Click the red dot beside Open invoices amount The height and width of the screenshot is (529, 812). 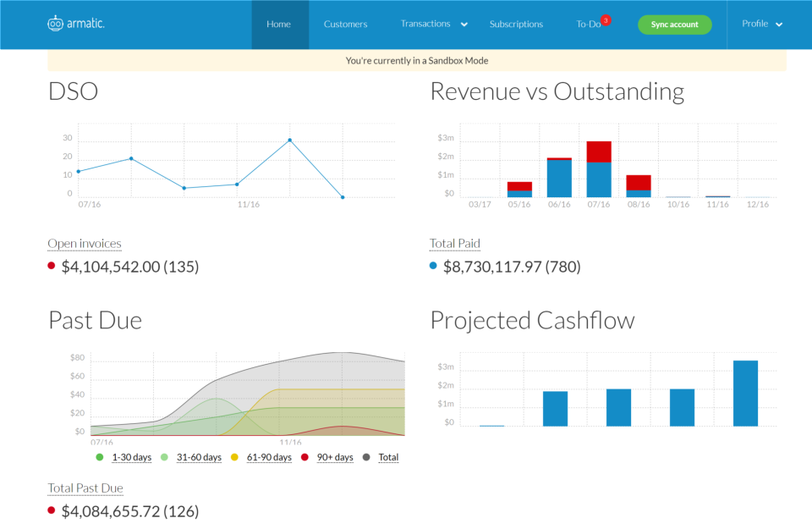point(52,266)
